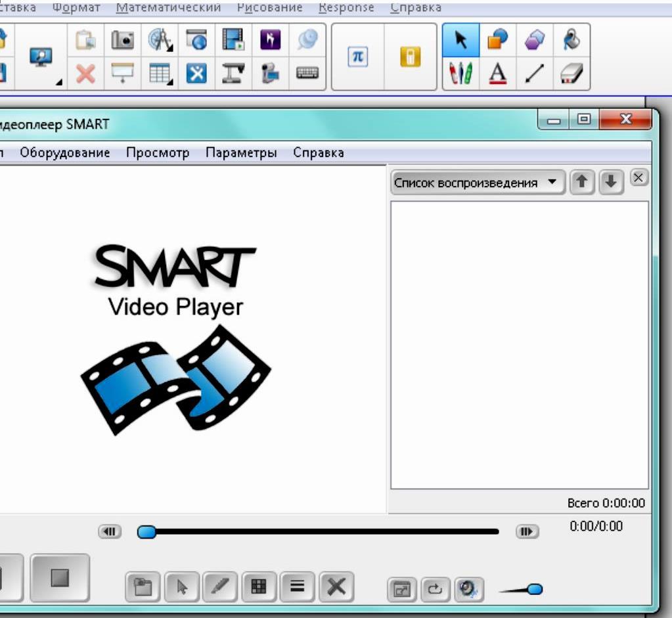
Task: Open the screen shade display options button
Action: point(41,57)
